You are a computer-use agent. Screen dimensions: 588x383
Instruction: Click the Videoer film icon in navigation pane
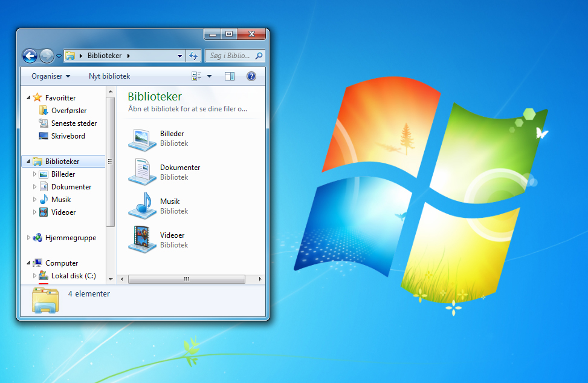point(44,212)
